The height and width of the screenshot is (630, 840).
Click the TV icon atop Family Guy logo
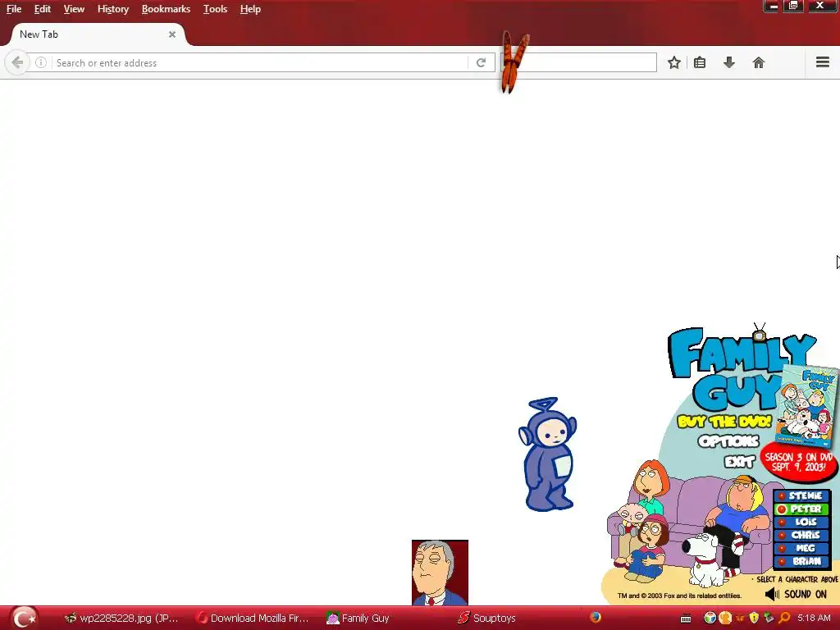point(759,333)
